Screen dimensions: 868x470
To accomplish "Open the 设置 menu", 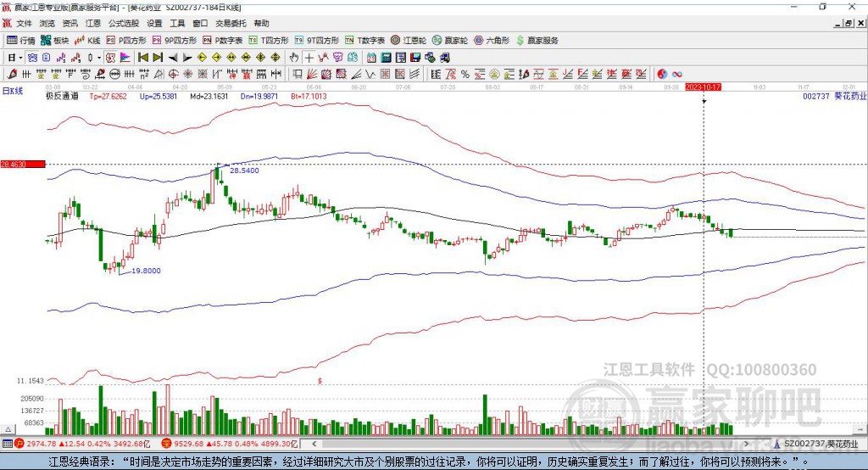I will click(x=154, y=23).
